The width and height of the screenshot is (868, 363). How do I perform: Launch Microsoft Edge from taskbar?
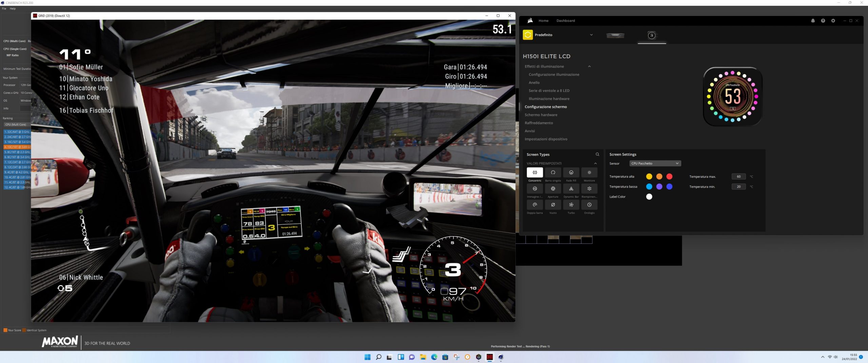coord(434,357)
